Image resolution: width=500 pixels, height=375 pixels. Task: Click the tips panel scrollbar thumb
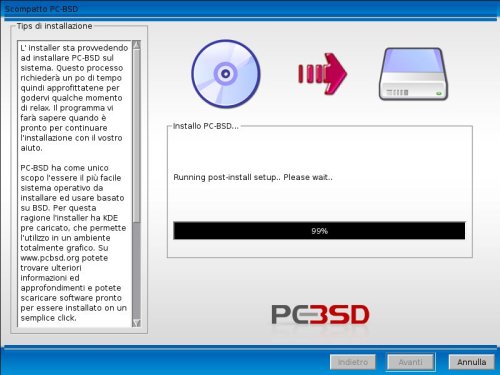(136, 136)
